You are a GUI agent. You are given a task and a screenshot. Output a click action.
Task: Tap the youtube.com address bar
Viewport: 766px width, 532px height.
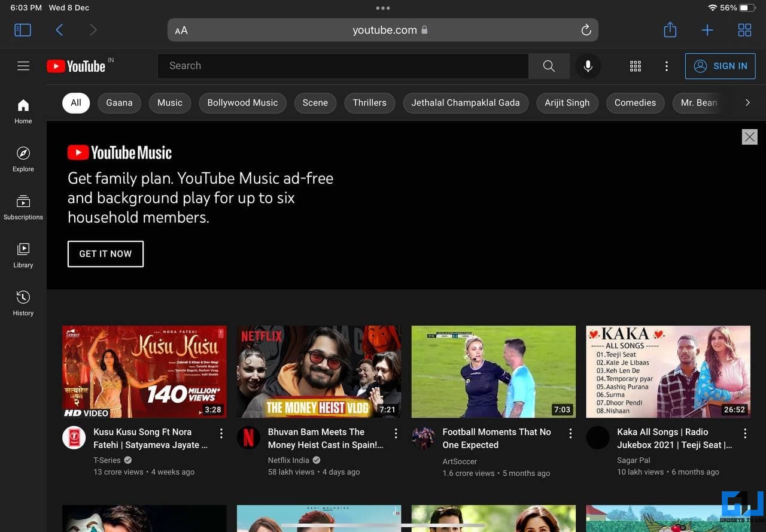tap(383, 30)
